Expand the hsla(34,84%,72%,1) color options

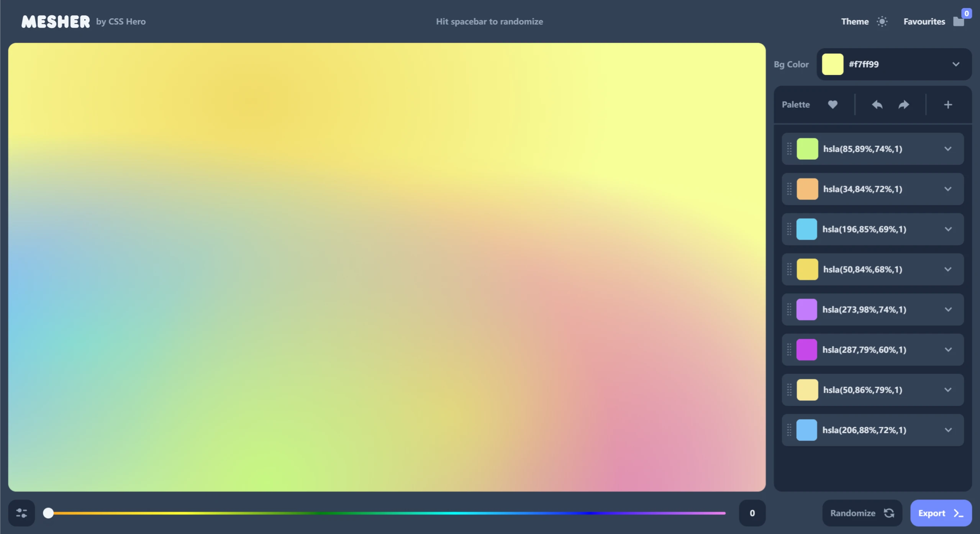948,189
